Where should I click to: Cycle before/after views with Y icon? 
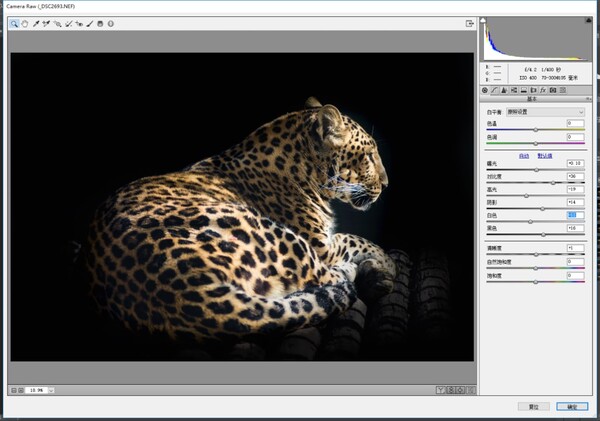(x=441, y=390)
